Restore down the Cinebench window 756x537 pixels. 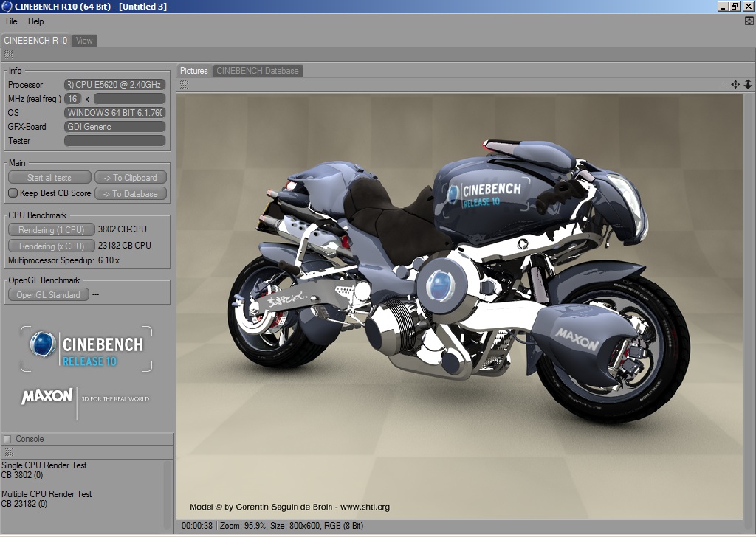pos(735,6)
